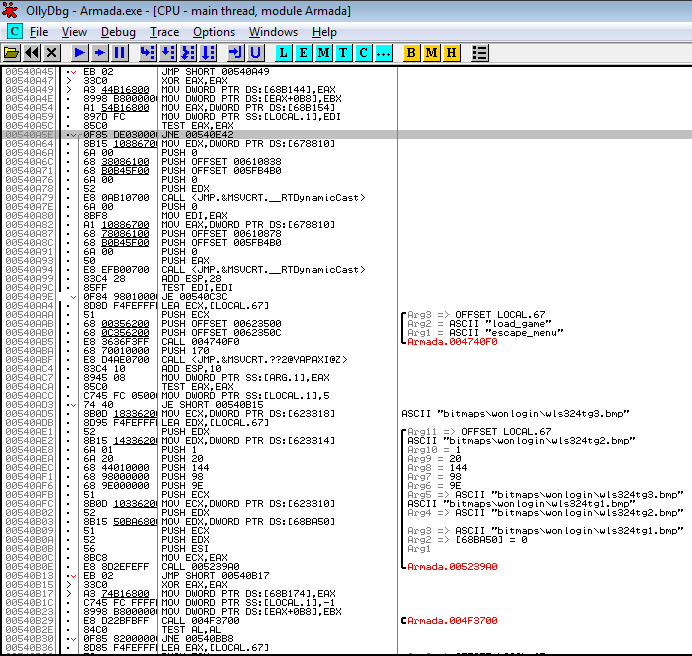Select the MOV DWORD PTR DS:[68B174],EAX line

coord(248,594)
